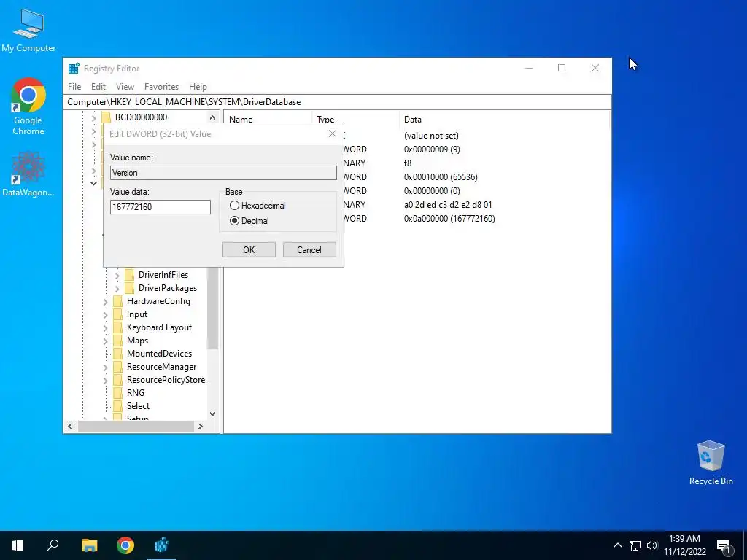The image size is (747, 560).
Task: Click the volume speaker tray icon
Action: (651, 545)
